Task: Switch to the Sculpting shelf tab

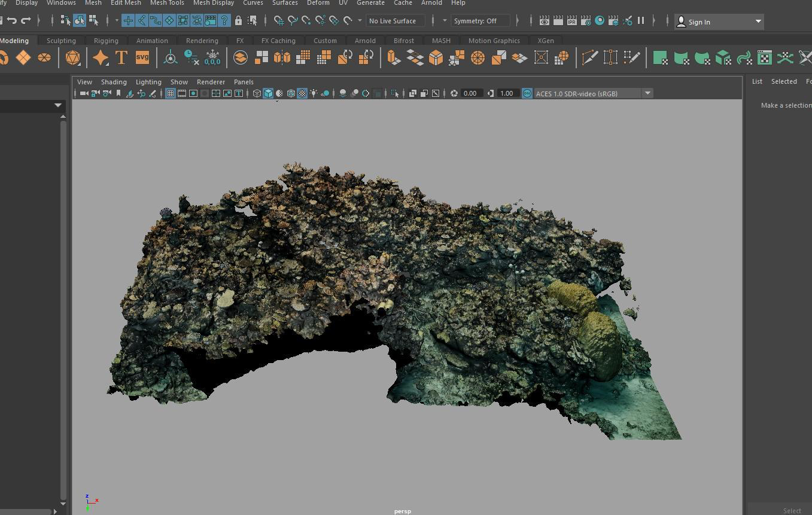Action: click(x=61, y=41)
